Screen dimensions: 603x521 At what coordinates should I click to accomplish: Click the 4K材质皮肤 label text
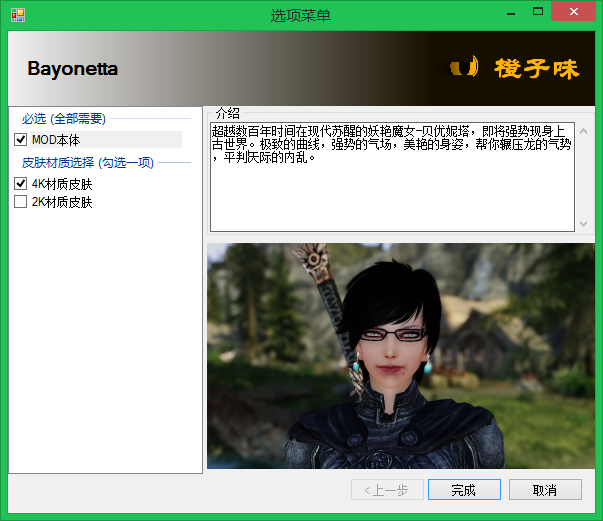pos(62,184)
